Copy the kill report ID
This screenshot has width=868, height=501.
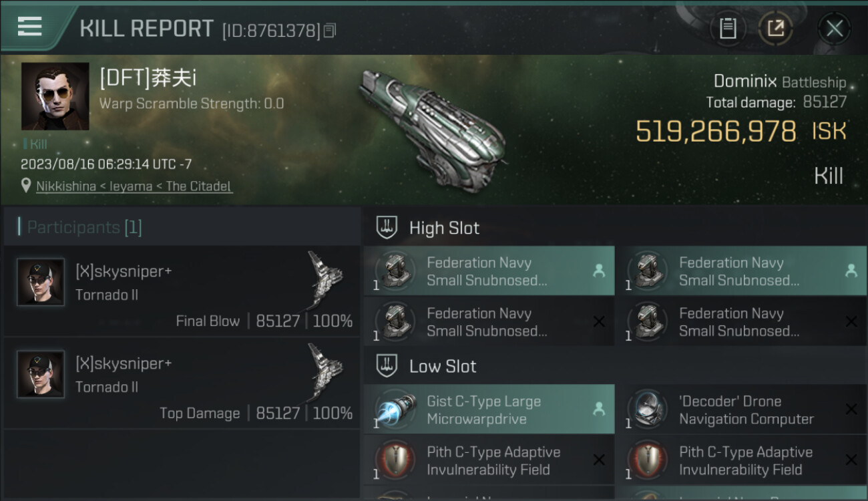click(x=330, y=31)
